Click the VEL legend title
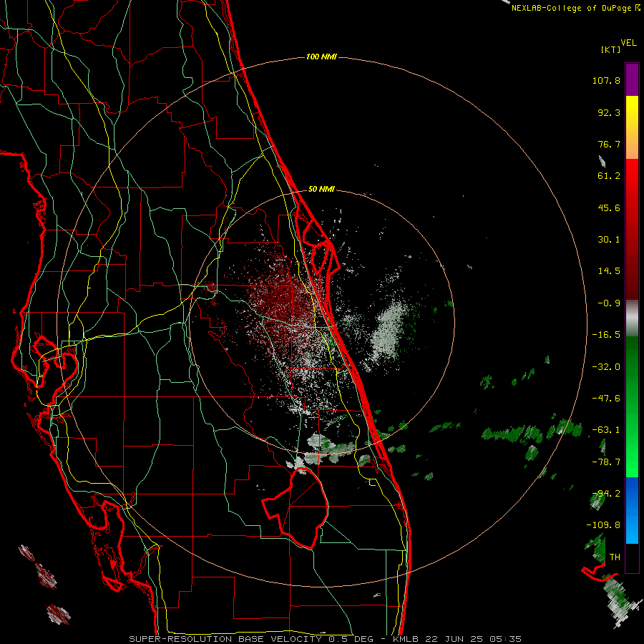Image resolution: width=644 pixels, height=644 pixels. coord(628,43)
